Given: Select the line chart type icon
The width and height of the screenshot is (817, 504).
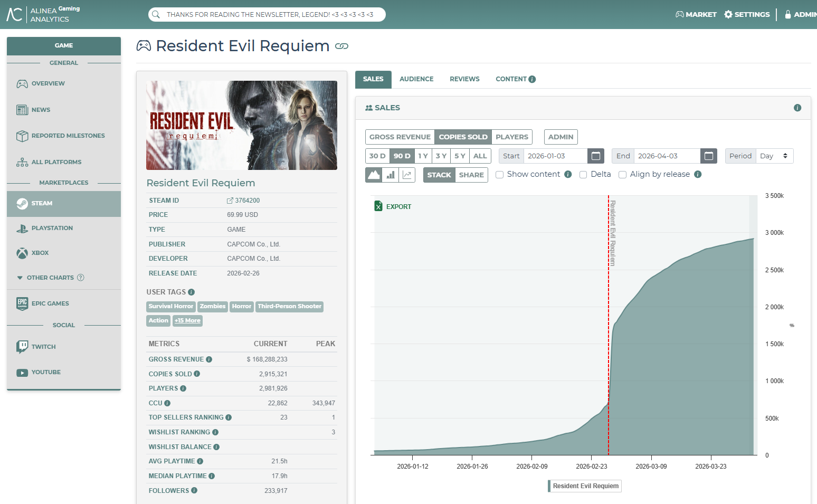Looking at the screenshot, I should click(x=407, y=175).
